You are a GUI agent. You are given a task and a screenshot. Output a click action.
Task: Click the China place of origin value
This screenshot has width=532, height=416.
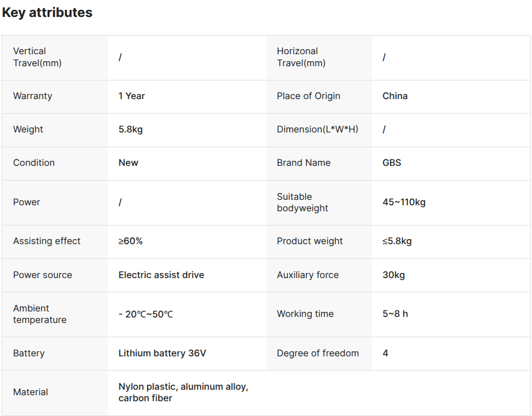[395, 96]
